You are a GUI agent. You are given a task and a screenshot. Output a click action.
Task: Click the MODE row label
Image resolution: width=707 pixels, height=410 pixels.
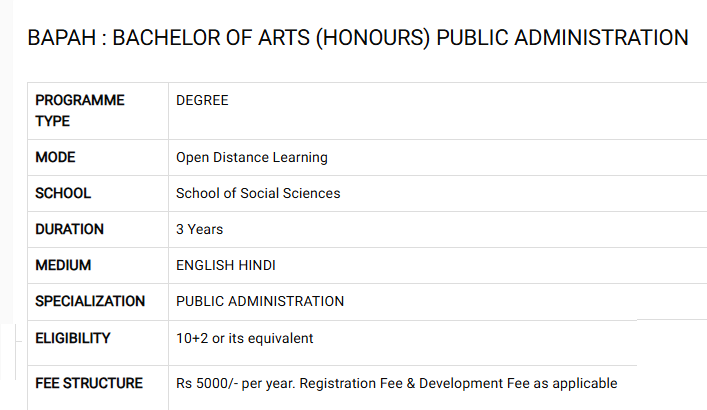(55, 157)
